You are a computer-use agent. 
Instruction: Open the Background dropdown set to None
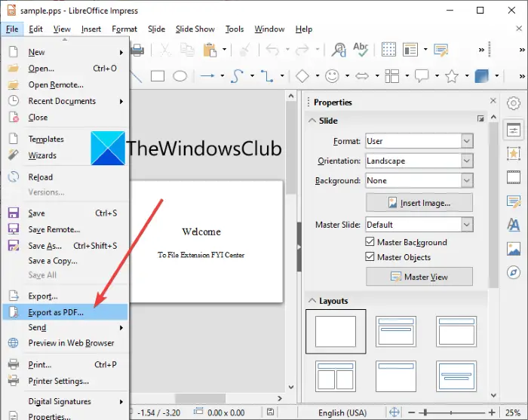(419, 180)
